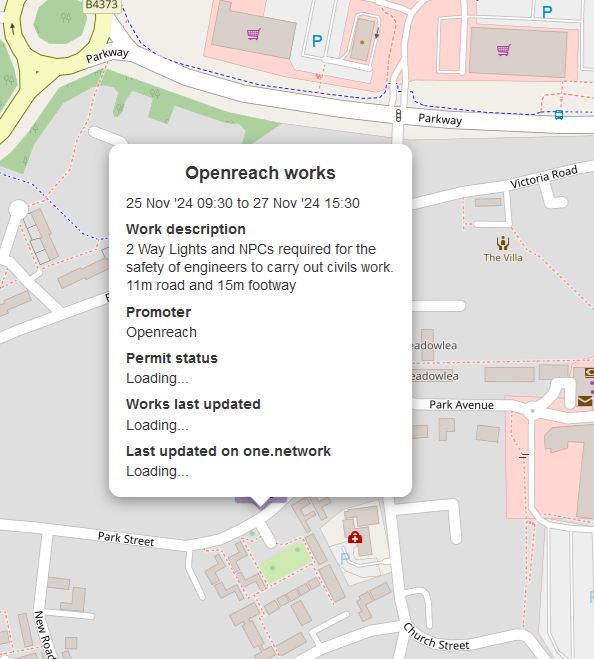594x659 pixels.
Task: Select the 'Openreach' promoter value
Action: click(x=161, y=332)
